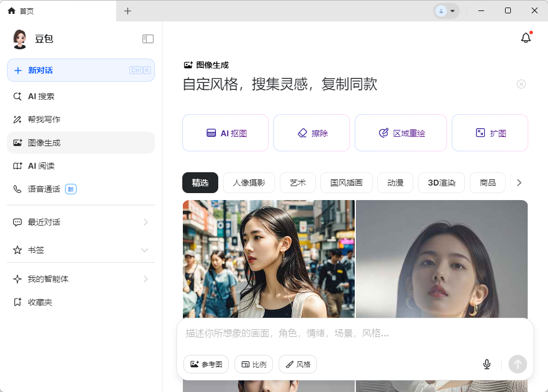548x392 pixels.
Task: Open a new tab with the plus icon
Action: (128, 11)
